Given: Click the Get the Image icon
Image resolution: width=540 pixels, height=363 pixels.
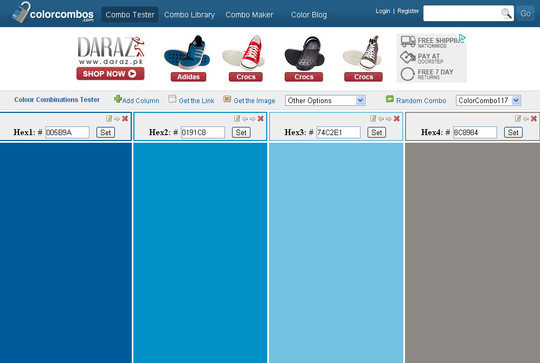Looking at the screenshot, I should click(x=227, y=99).
